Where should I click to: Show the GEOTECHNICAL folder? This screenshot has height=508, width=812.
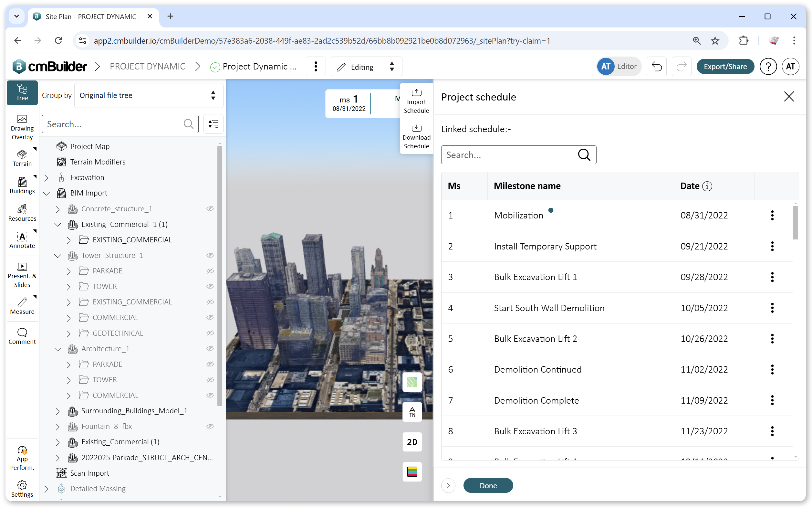210,333
